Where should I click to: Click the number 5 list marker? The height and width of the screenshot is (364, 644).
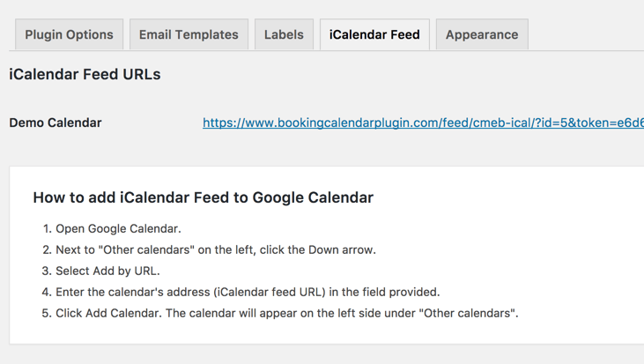(47, 314)
